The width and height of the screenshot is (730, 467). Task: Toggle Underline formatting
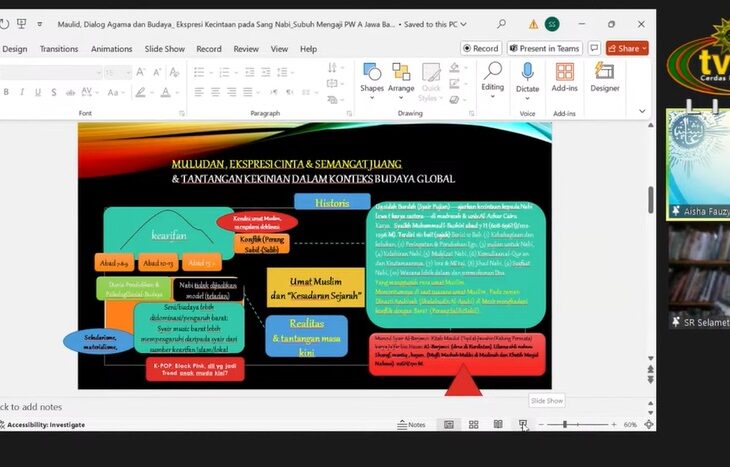[x=38, y=92]
